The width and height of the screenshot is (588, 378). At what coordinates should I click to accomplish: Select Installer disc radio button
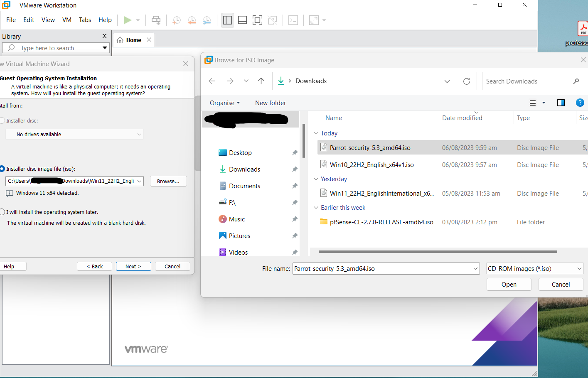point(2,120)
